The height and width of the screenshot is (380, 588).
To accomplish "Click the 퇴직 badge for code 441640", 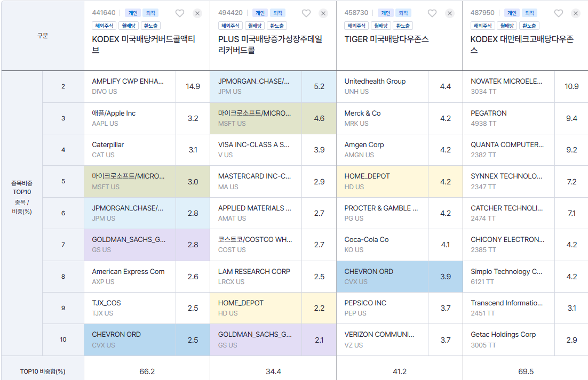I will point(150,13).
